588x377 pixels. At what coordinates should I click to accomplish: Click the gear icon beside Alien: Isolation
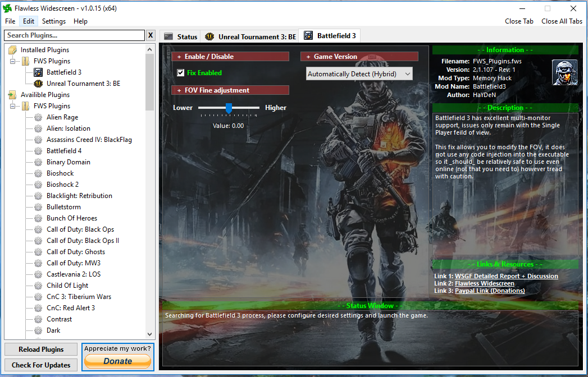(38, 128)
